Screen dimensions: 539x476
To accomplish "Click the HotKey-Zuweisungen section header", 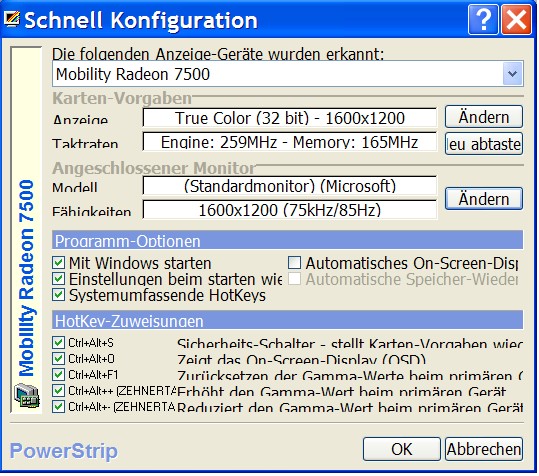I will tap(287, 320).
